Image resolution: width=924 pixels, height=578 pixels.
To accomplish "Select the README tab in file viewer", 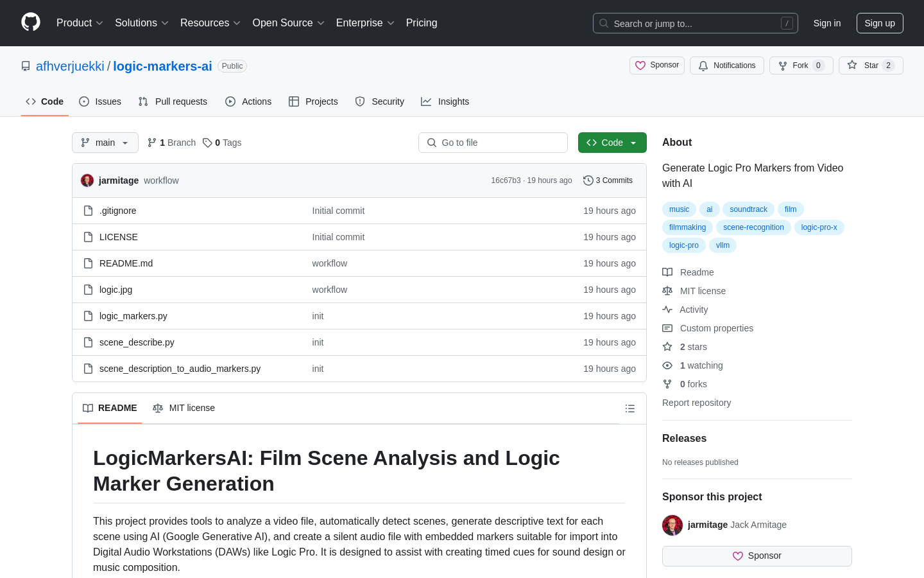I will (110, 408).
